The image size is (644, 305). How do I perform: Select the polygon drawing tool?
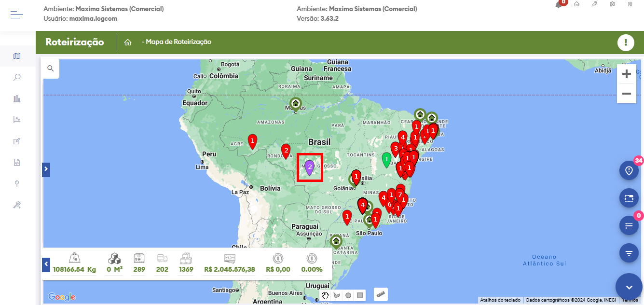tap(337, 295)
